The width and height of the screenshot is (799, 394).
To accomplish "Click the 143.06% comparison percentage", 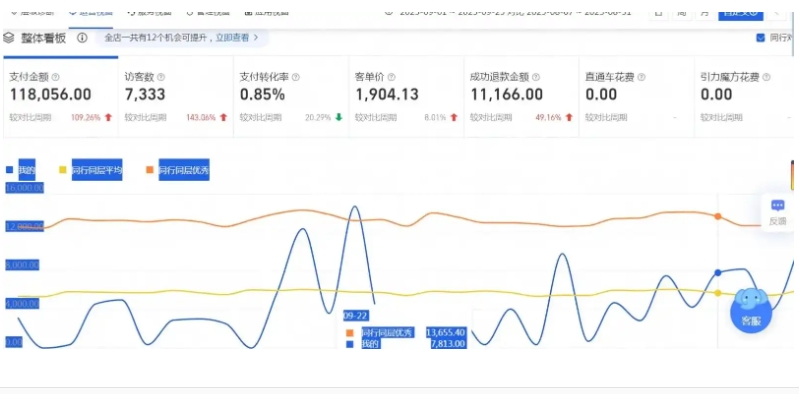I will pyautogui.click(x=201, y=118).
